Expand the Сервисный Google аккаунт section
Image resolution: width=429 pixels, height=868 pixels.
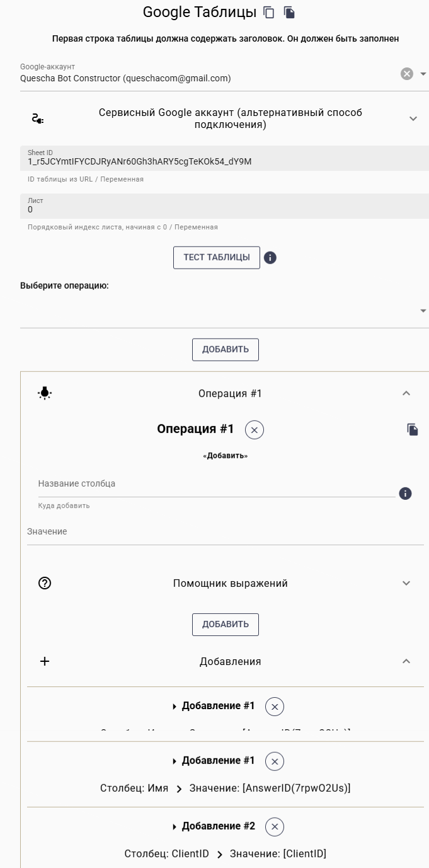point(413,119)
